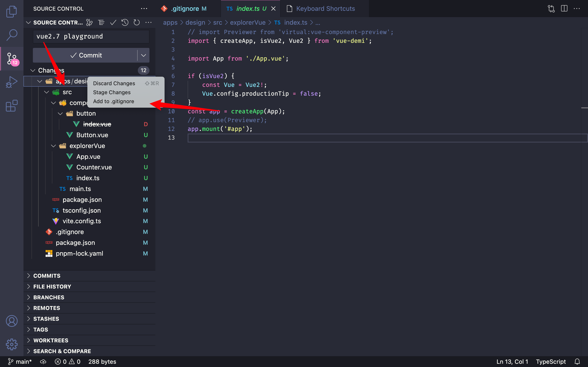Click the split editor icon
The width and height of the screenshot is (588, 367).
pyautogui.click(x=564, y=9)
